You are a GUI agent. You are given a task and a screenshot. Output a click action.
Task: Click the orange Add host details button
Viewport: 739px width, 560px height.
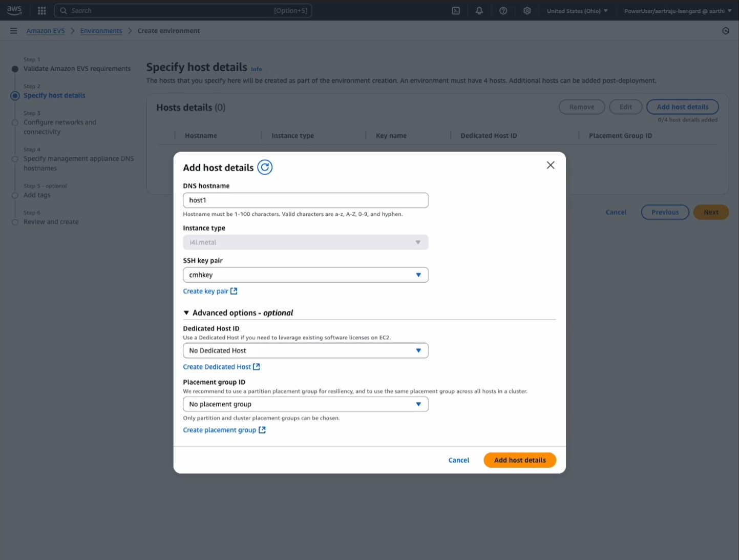click(520, 460)
